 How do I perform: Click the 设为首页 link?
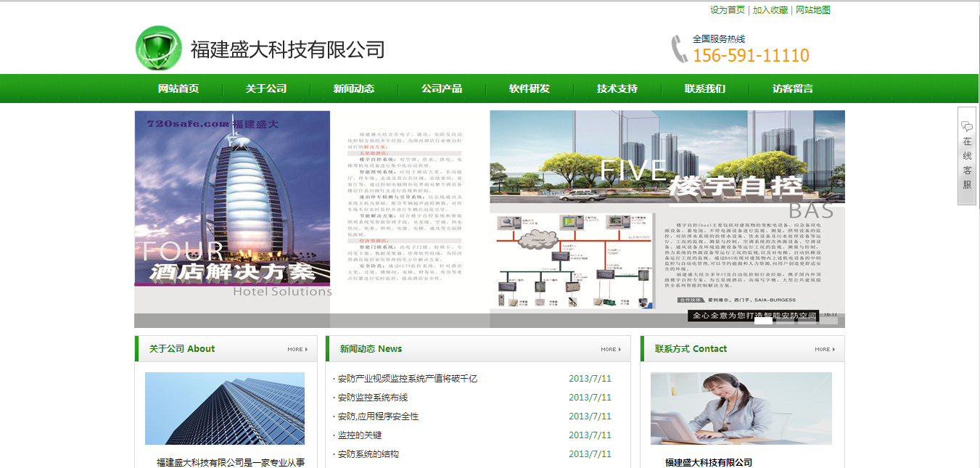click(x=727, y=10)
